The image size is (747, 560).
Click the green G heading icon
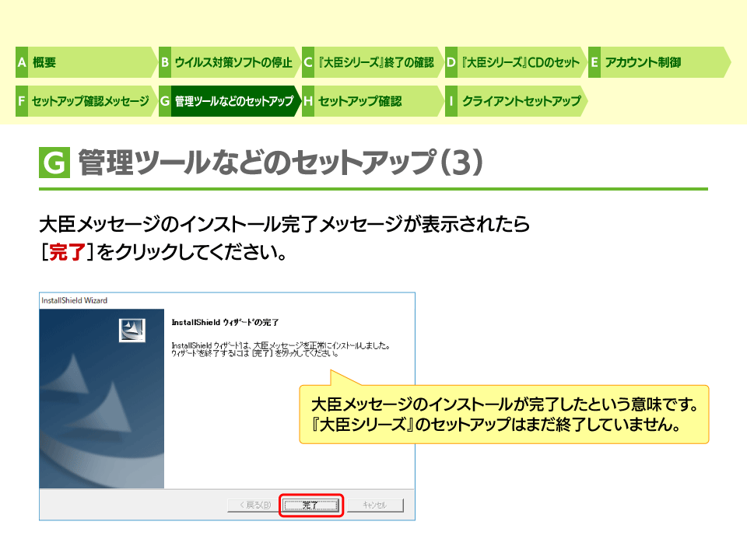click(x=54, y=163)
